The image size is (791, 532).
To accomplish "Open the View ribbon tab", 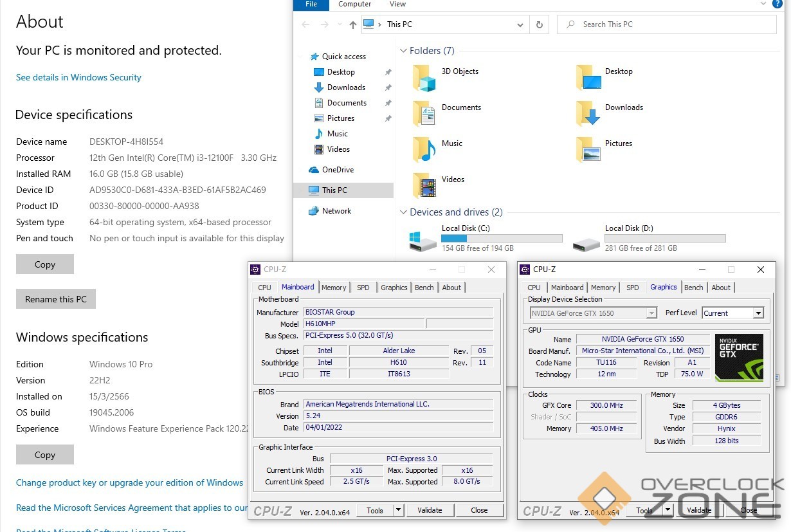I will (x=398, y=5).
